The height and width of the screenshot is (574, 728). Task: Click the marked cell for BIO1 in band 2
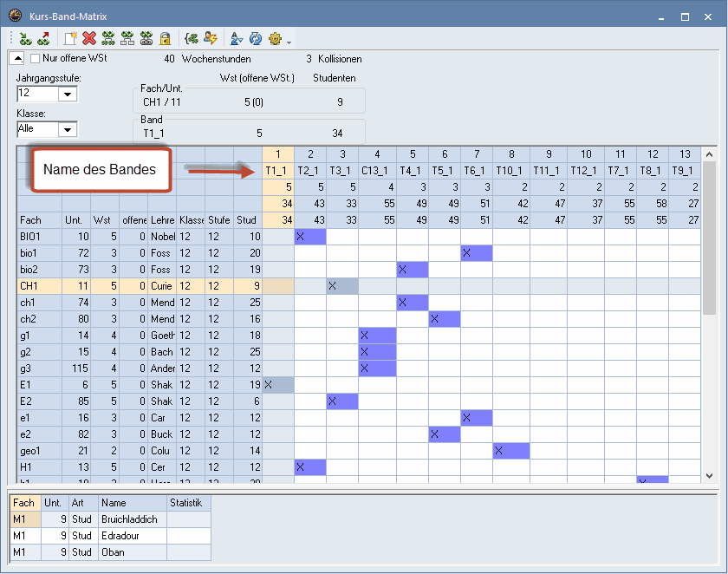click(x=309, y=237)
